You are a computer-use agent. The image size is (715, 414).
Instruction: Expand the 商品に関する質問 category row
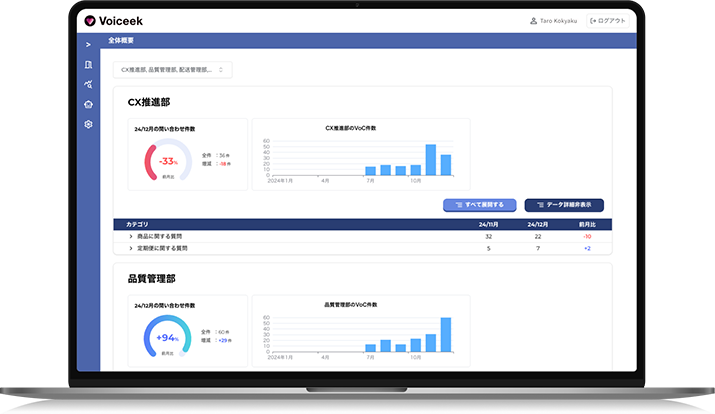(130, 236)
